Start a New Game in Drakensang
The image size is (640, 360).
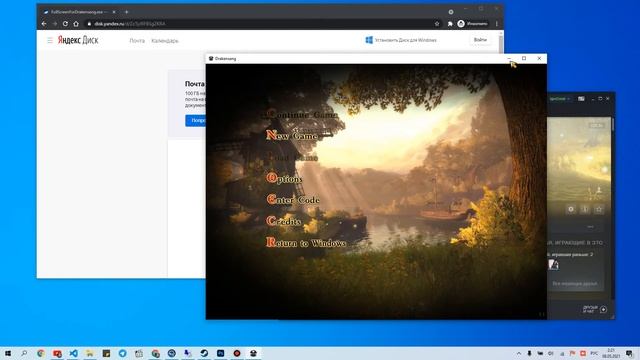pyautogui.click(x=292, y=136)
